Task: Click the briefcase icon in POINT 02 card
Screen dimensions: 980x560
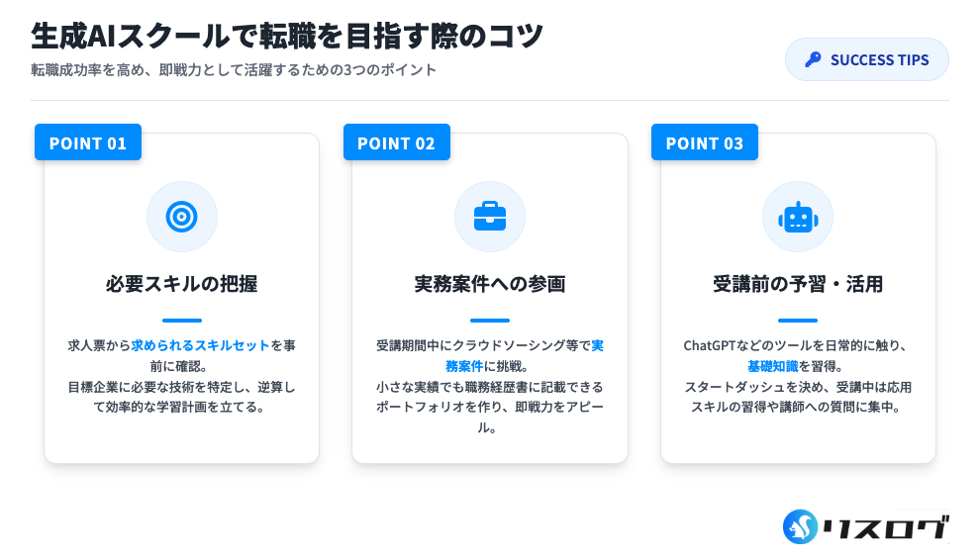Action: [x=490, y=217]
